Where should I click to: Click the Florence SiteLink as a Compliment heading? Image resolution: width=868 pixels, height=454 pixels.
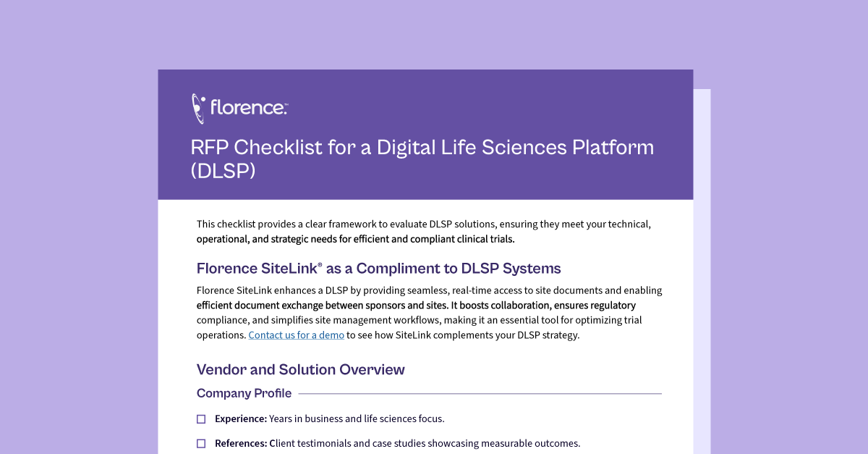(x=378, y=269)
